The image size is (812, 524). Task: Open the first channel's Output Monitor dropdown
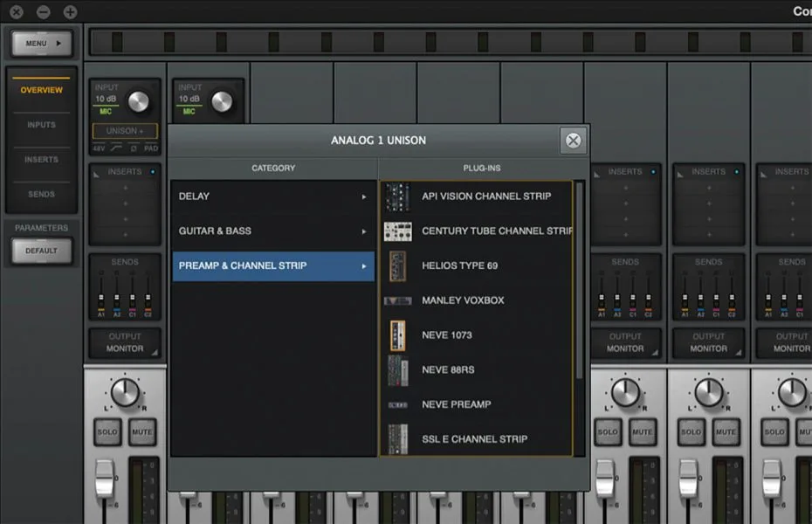(x=125, y=342)
